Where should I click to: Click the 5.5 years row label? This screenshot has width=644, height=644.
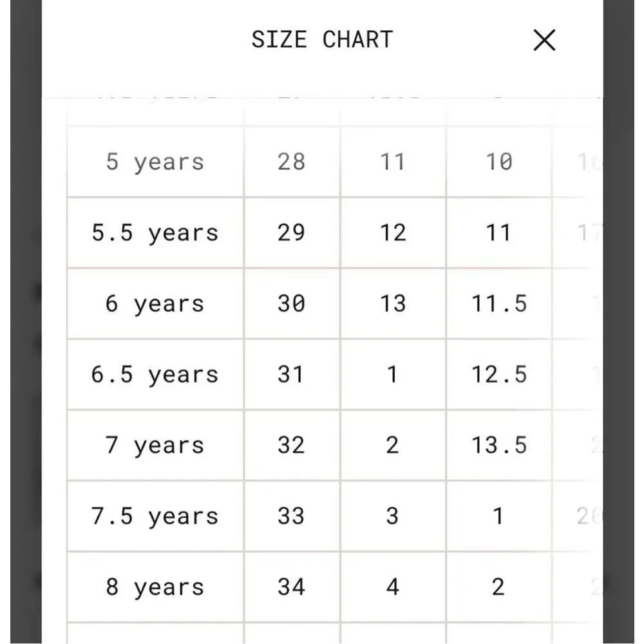(x=155, y=233)
